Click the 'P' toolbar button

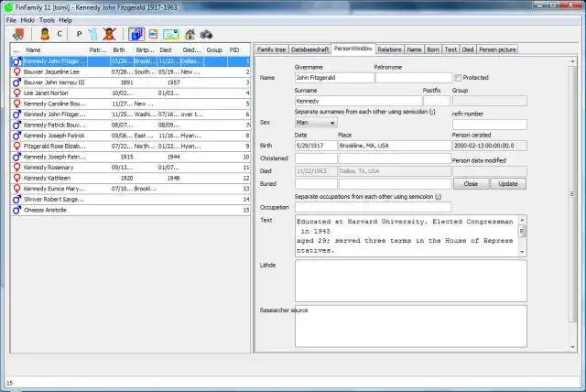79,34
